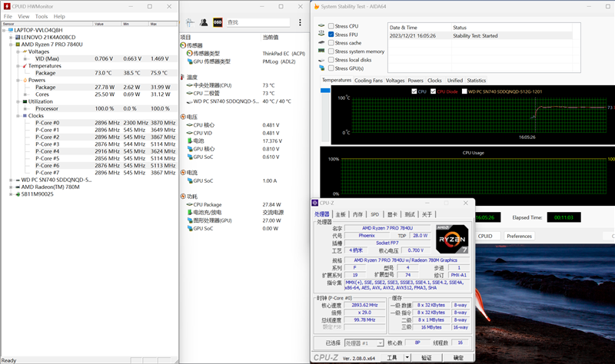The width and height of the screenshot is (615, 364).
Task: Click the OSD icon in the sensor toolbar
Action: [218, 22]
